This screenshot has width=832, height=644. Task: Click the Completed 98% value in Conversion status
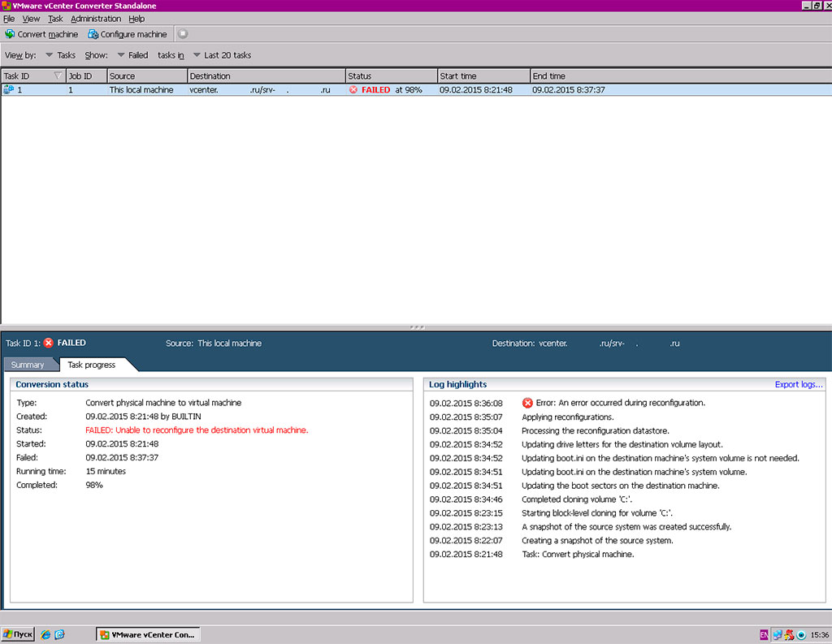(x=94, y=485)
